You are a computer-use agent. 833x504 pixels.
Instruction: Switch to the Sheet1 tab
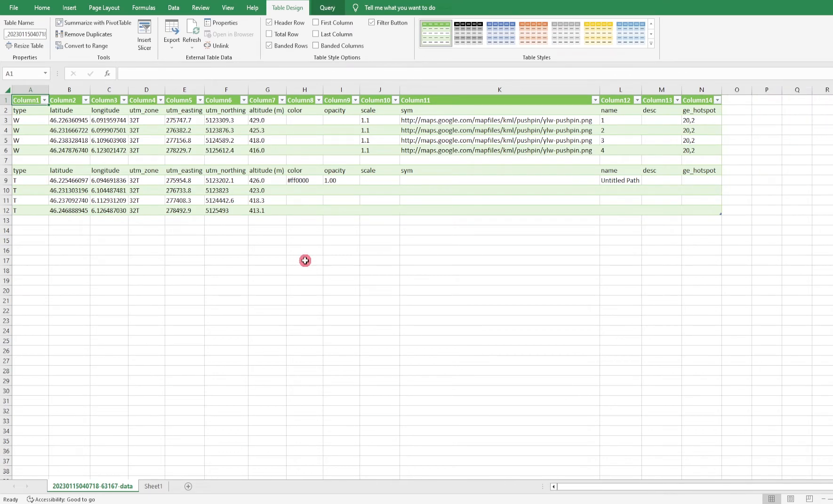153,486
